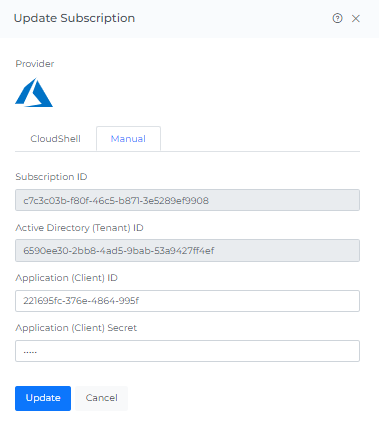Select the Manual tab
This screenshot has width=379, height=431.
128,139
